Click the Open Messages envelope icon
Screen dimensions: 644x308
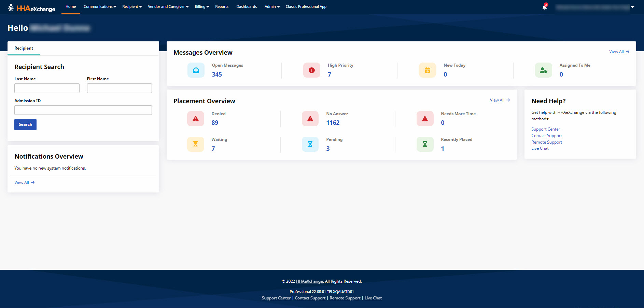click(196, 70)
